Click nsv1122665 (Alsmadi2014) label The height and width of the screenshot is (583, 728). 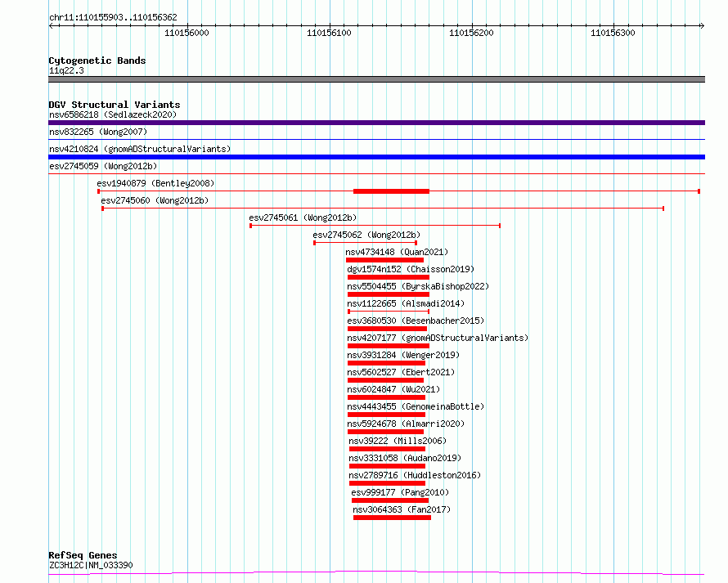click(x=406, y=303)
